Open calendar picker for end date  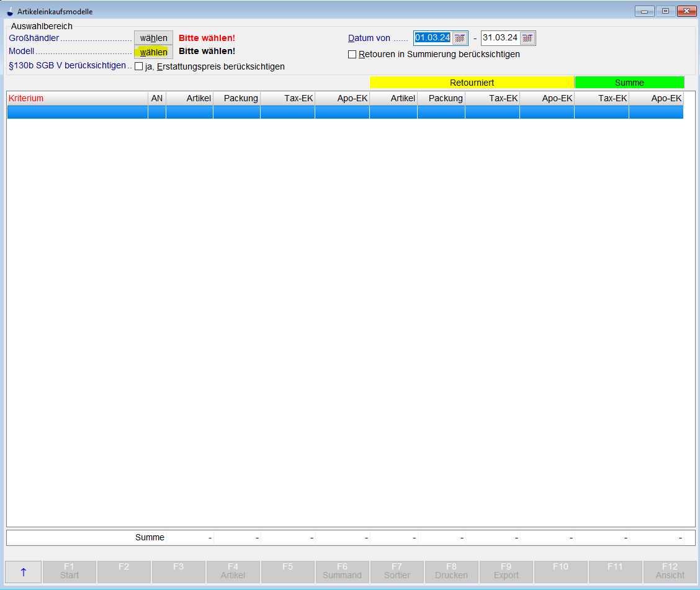[527, 38]
